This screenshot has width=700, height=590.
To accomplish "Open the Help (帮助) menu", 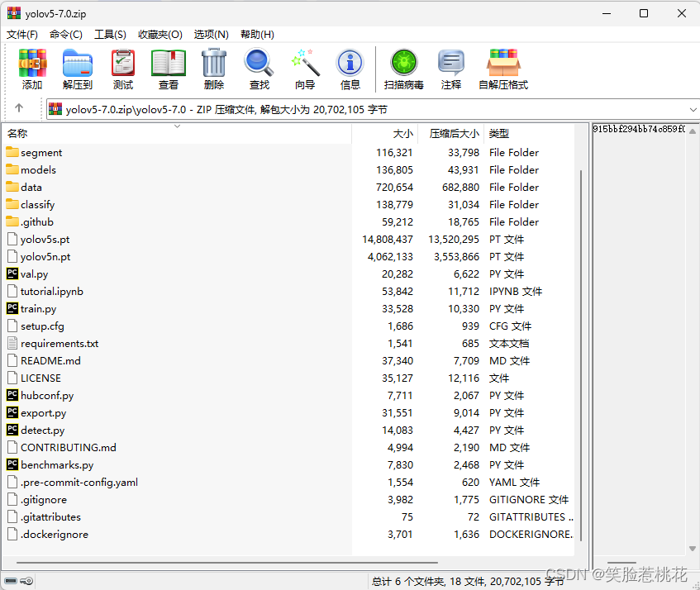I will (x=257, y=35).
